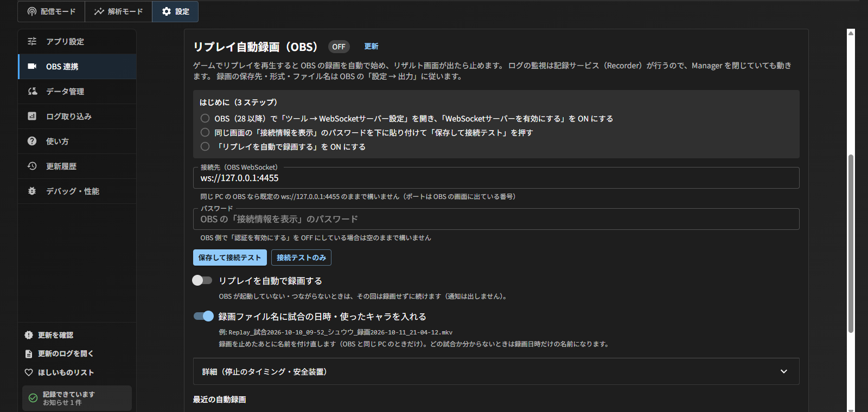Click the heart icon beside ほしいものリスト
Screen dimensions: 868x412
click(29, 372)
